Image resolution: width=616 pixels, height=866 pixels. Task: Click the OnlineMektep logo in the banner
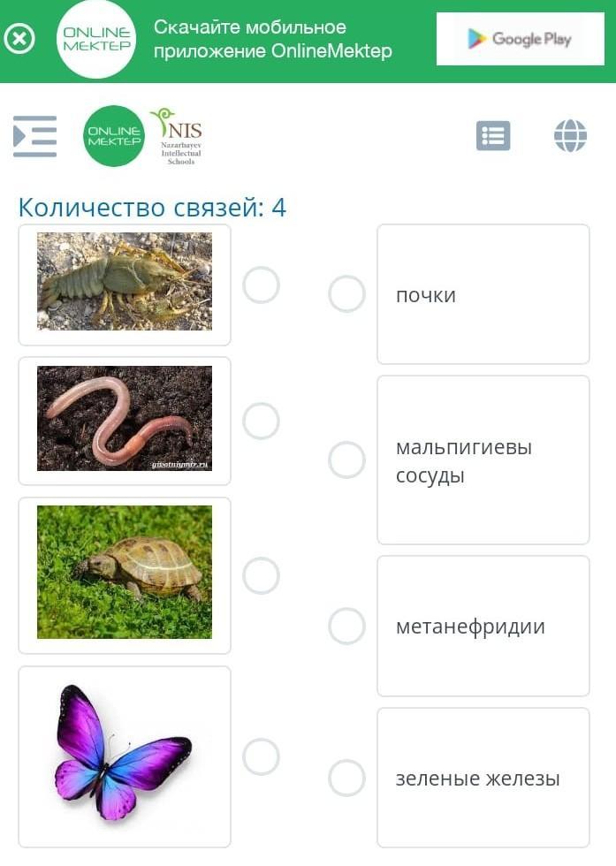pos(96,39)
